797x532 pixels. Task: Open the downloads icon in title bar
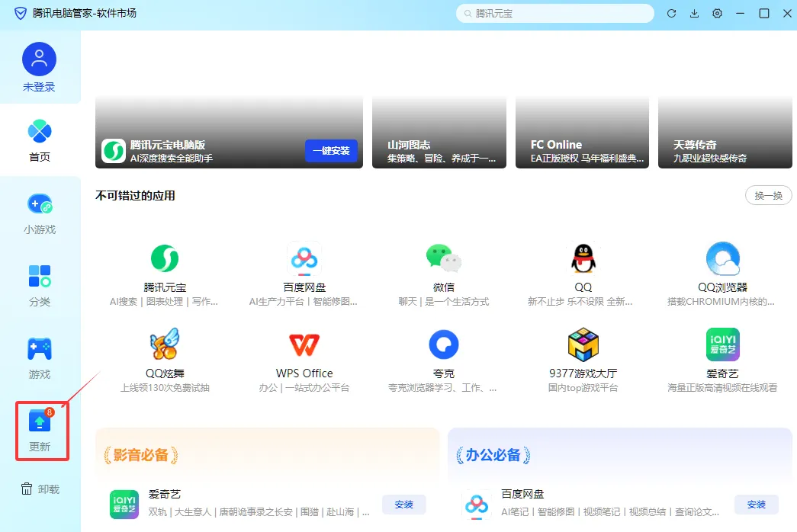tap(694, 14)
